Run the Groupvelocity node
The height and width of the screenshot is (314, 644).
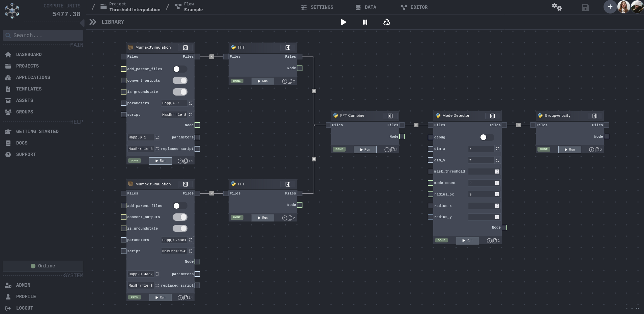click(569, 150)
